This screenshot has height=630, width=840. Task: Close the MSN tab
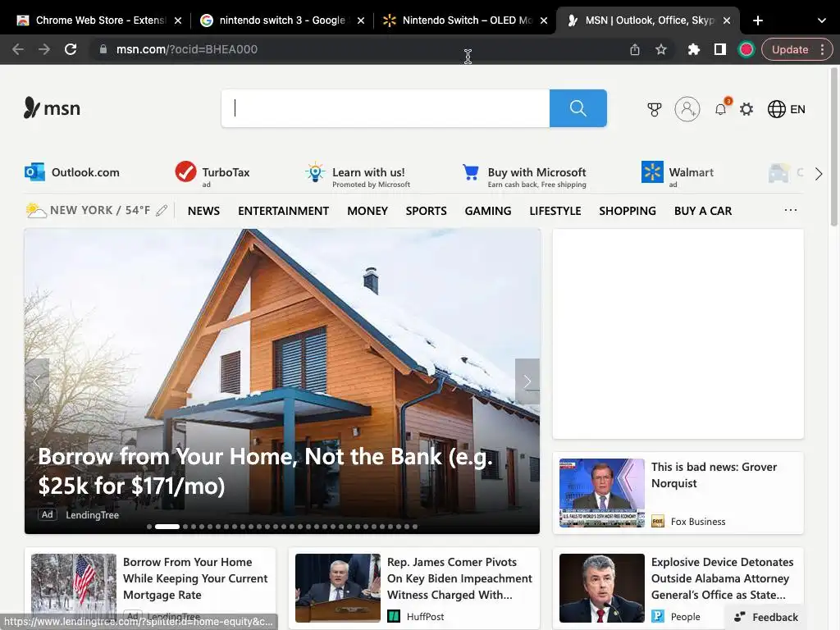727,21
